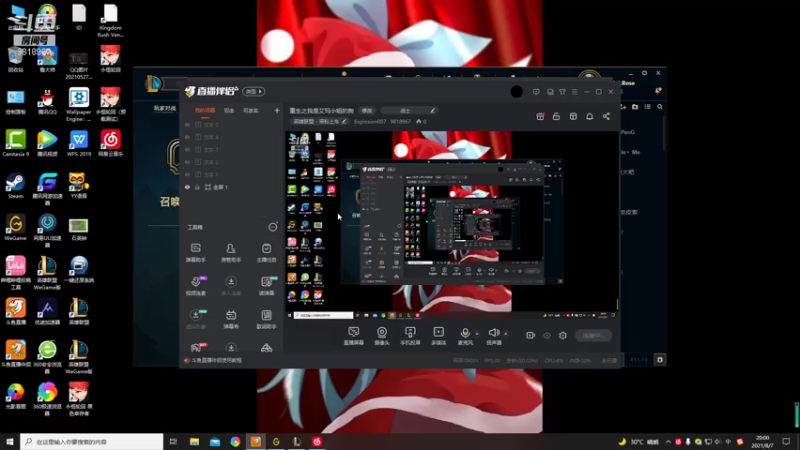Click the layout icon left of the bell
This screenshot has height=450, width=800.
(x=573, y=116)
